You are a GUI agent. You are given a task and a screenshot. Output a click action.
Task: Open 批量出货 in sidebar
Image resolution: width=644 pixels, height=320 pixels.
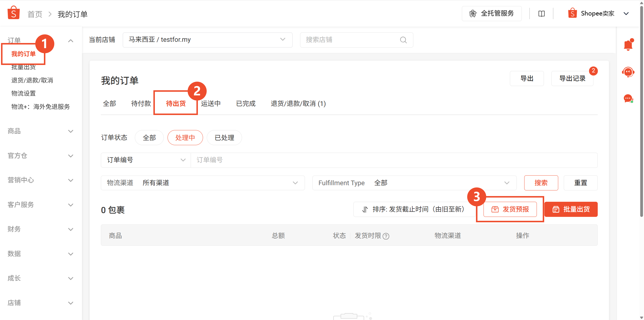[x=24, y=67]
